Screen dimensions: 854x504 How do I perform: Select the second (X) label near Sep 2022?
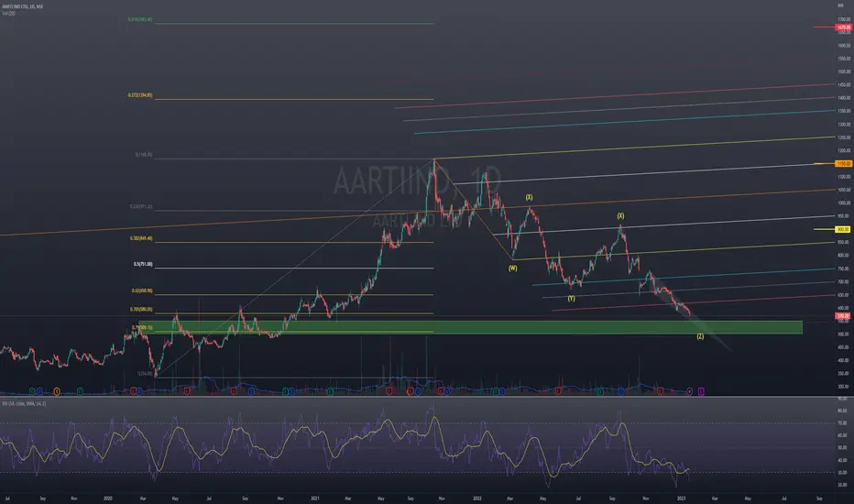(620, 216)
